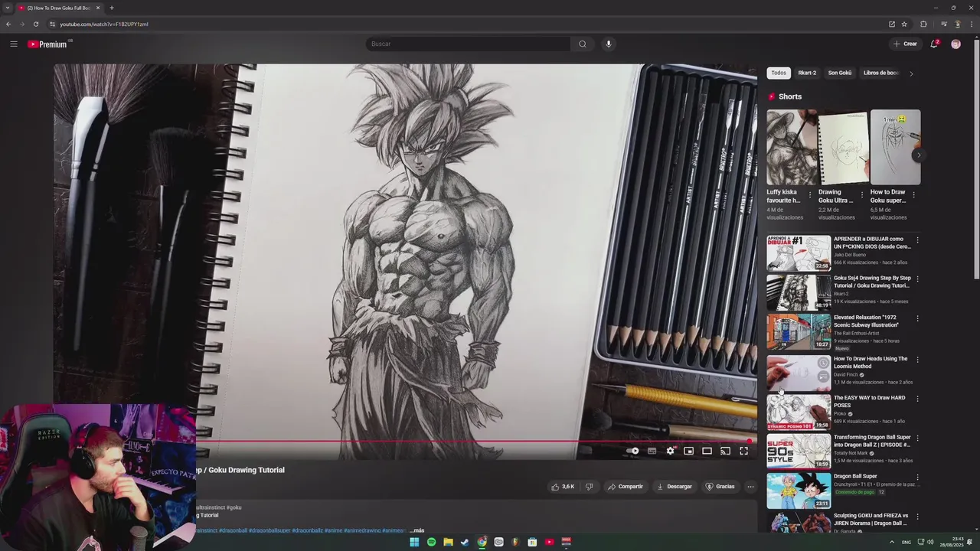
Task: Click the Descargar download button
Action: coord(675,487)
